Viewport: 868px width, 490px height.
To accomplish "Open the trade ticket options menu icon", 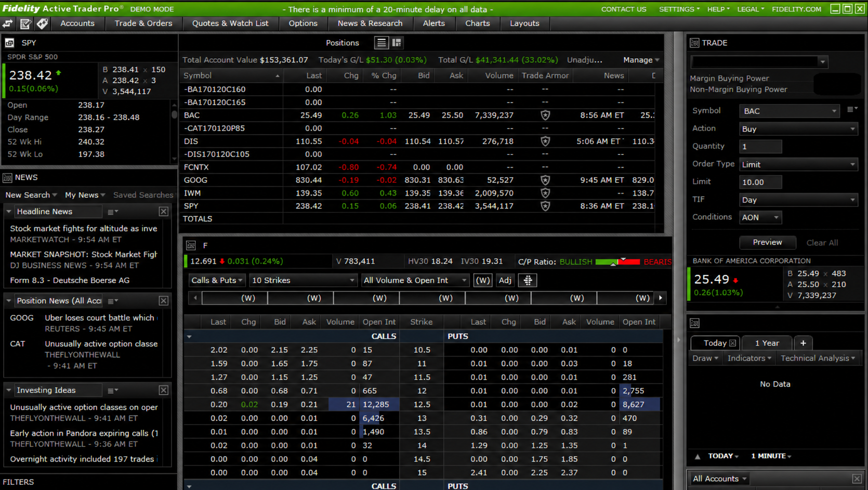I will tap(852, 109).
